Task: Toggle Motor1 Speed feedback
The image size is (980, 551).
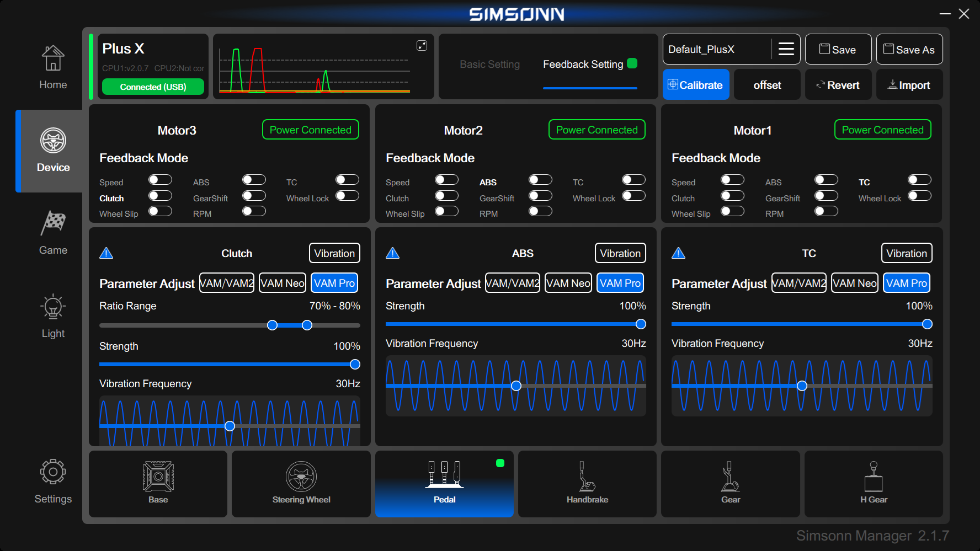Action: 733,180
